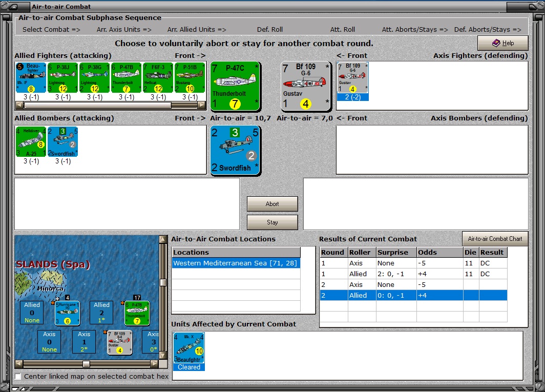Click the Abort button
The height and width of the screenshot is (392, 545).
pyautogui.click(x=272, y=204)
